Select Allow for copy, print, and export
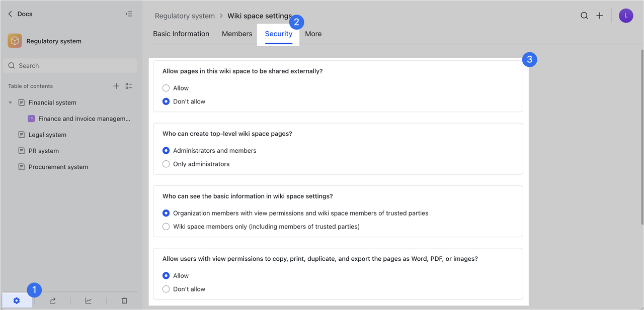644x310 pixels. [166, 275]
